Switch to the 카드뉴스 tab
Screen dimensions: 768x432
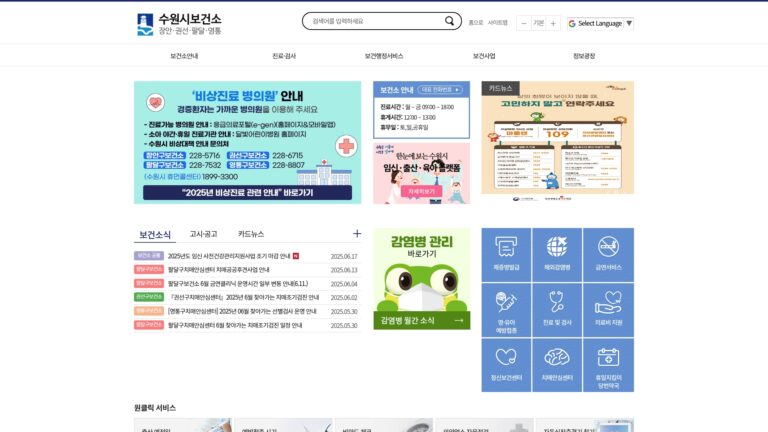point(251,234)
